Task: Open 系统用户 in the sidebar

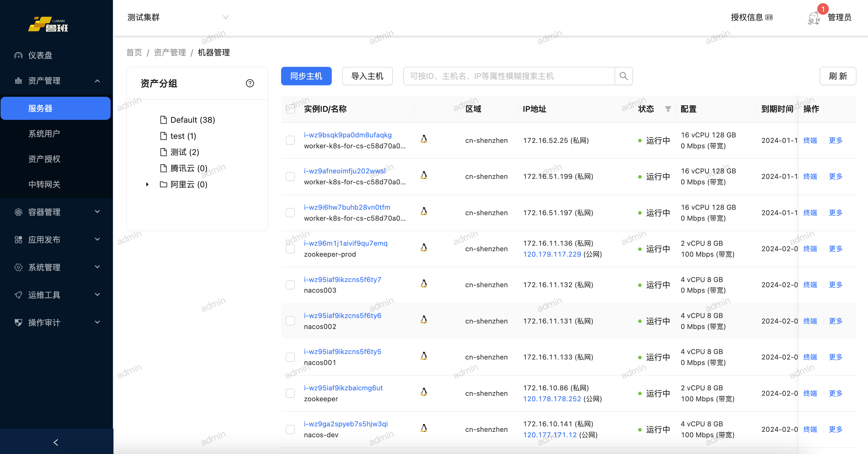Action: click(x=44, y=133)
